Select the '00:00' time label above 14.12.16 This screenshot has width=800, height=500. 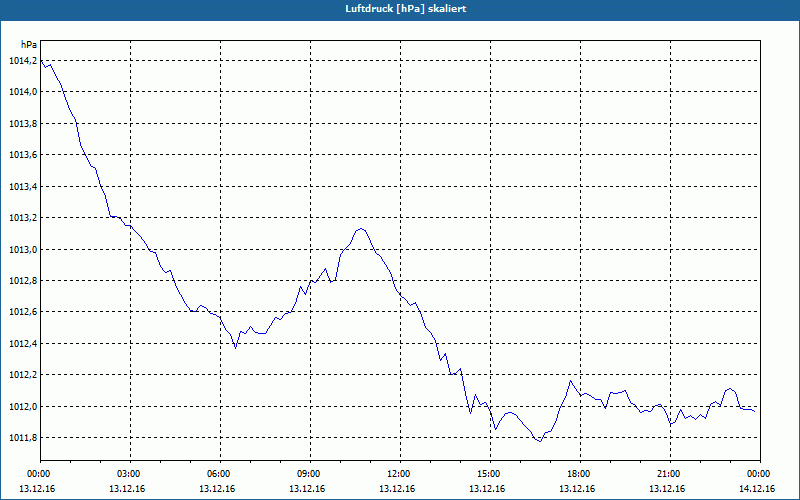(760, 474)
